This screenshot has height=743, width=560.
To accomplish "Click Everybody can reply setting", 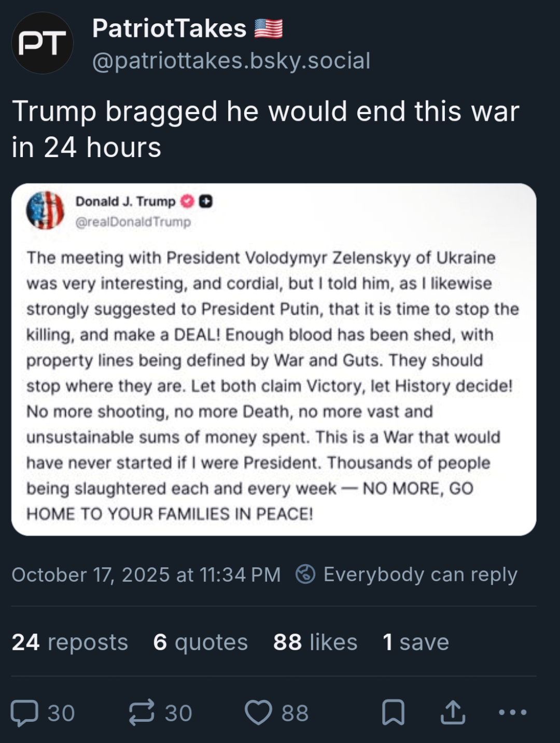I will (420, 574).
